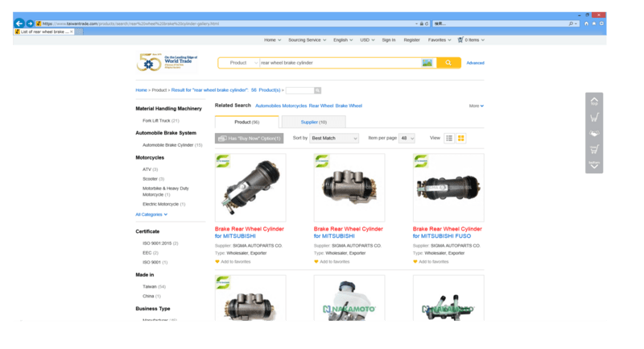Go forward with the browser forward arrow
644x349 pixels.
coord(30,23)
